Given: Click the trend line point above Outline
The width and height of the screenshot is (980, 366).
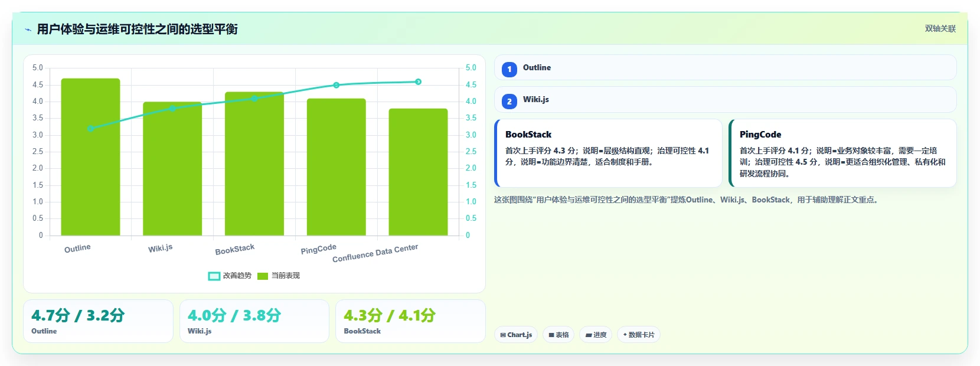Looking at the screenshot, I should [x=90, y=129].
